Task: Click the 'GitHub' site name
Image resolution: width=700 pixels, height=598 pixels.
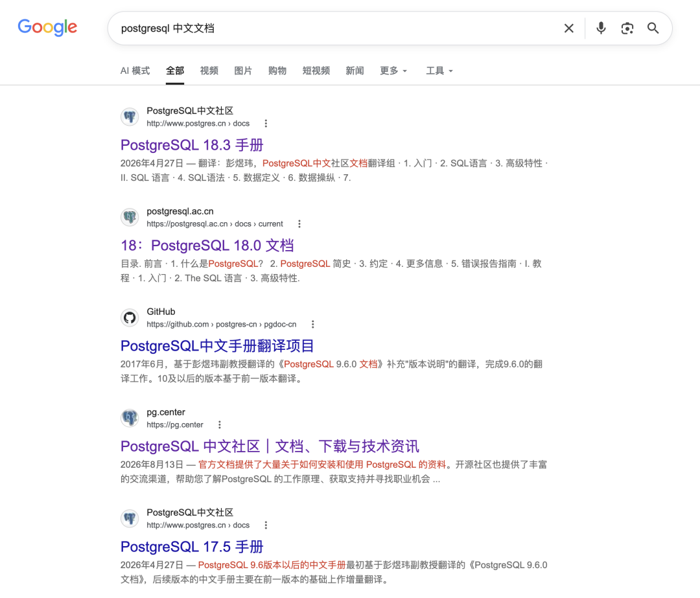Action: point(161,312)
